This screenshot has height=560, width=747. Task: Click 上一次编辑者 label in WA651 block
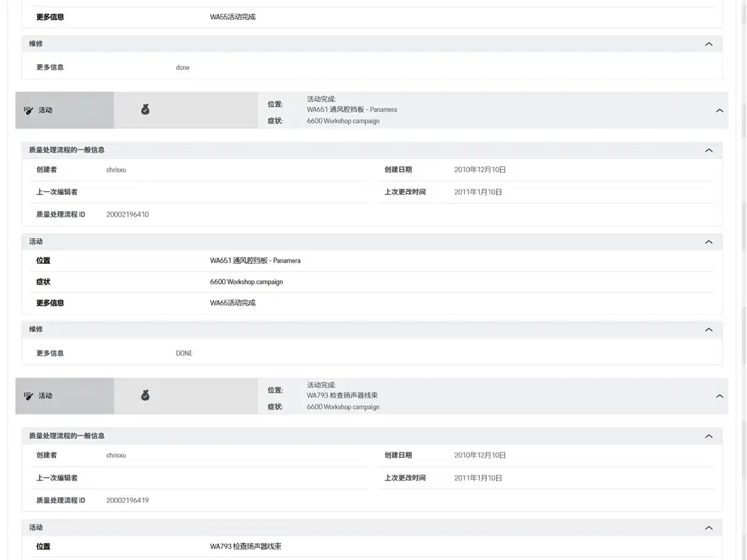click(57, 192)
